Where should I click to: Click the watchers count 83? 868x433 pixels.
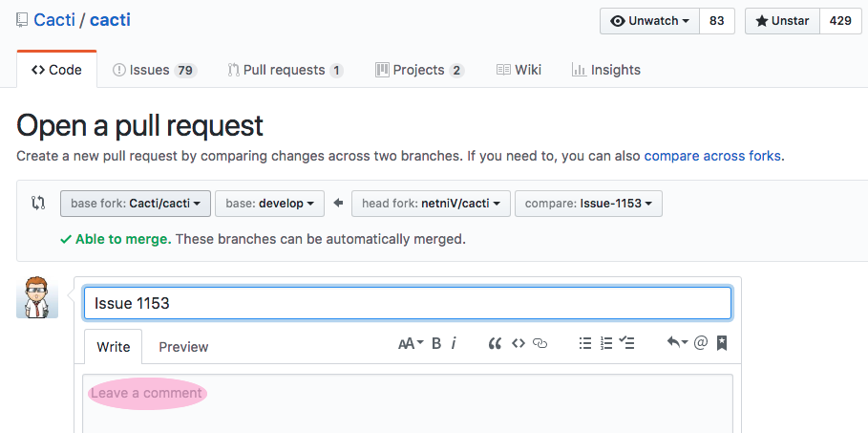(717, 21)
